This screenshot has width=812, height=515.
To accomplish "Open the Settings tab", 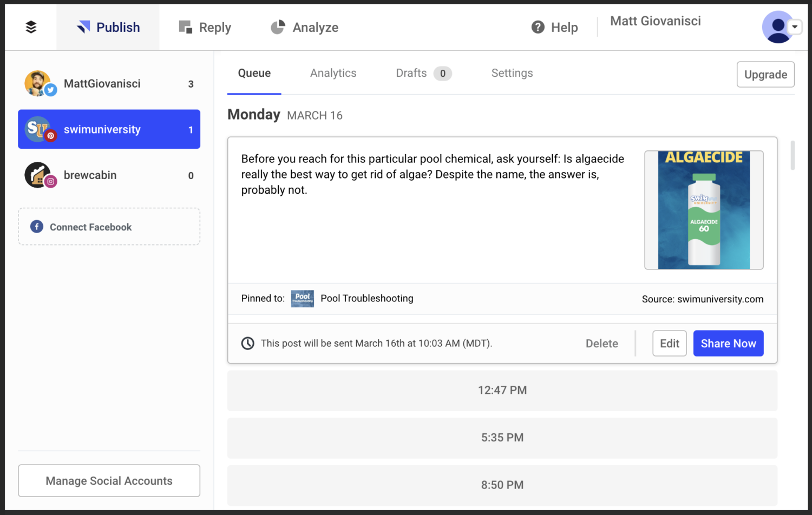I will tap(512, 73).
